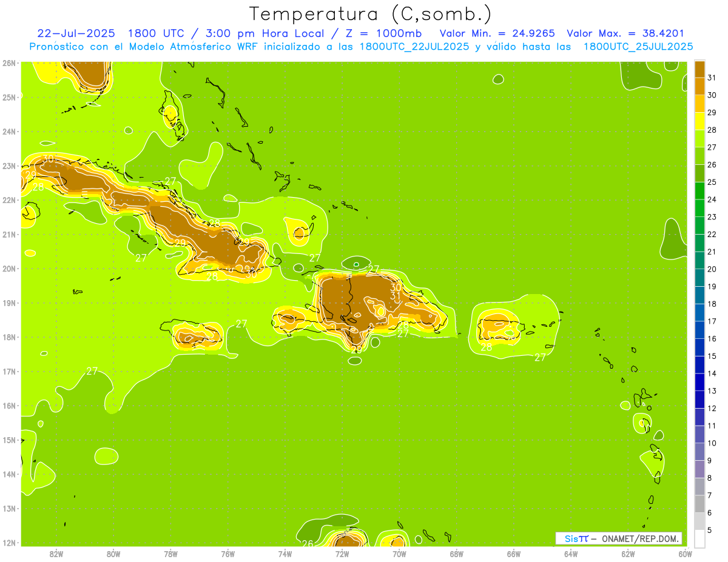Image resolution: width=728 pixels, height=562 pixels.
Task: Click the 22N latitude axis label
Action: 9,199
